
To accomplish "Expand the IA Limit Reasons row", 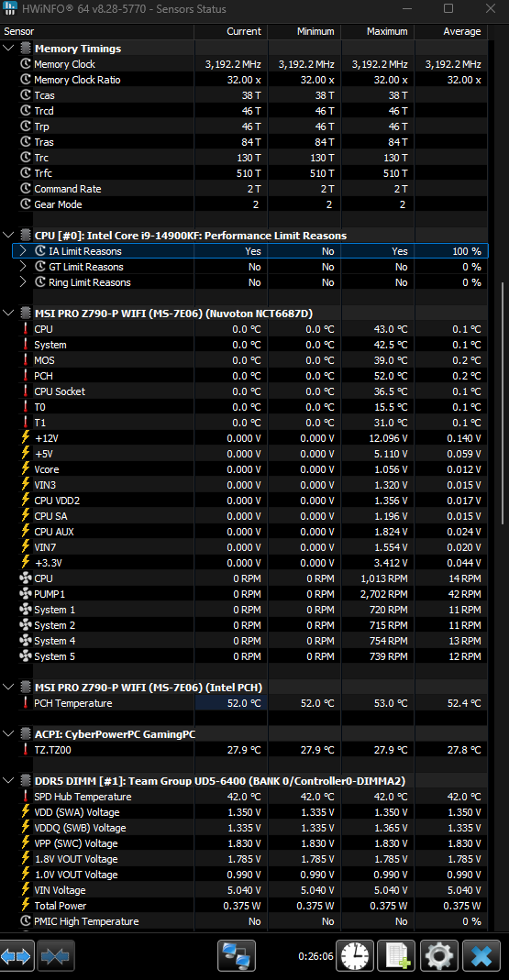I will click(23, 250).
